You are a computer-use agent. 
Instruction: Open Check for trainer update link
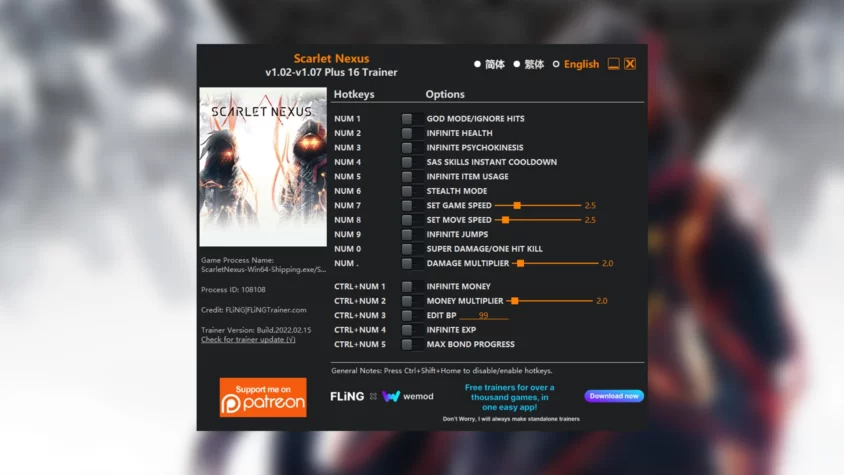coord(248,340)
